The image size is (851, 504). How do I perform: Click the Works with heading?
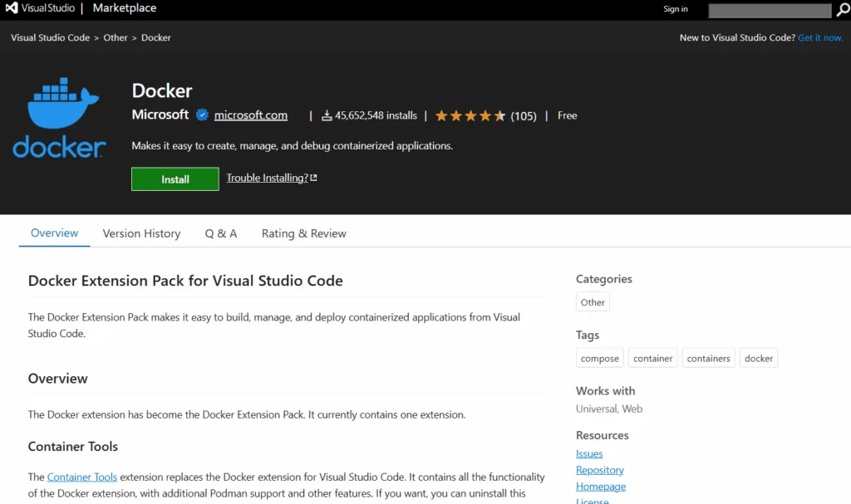point(605,390)
